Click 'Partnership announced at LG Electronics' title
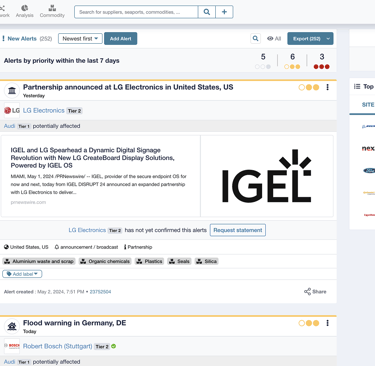 (128, 87)
